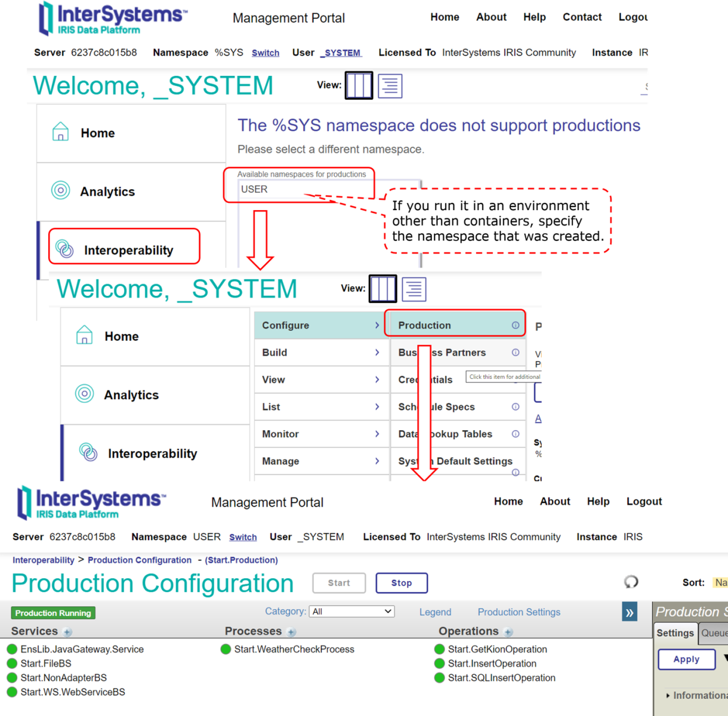Image resolution: width=728 pixels, height=716 pixels.
Task: Click the info icon beside Production menu entry
Action: pyautogui.click(x=515, y=325)
